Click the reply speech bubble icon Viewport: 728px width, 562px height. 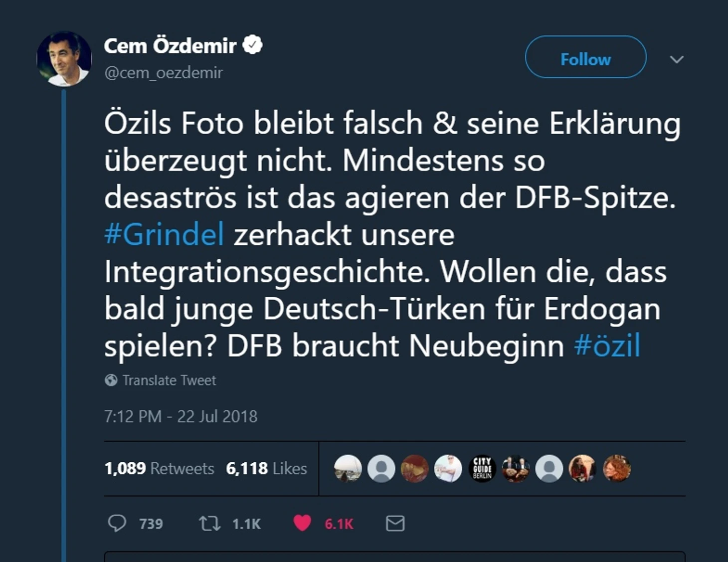pyautogui.click(x=117, y=524)
